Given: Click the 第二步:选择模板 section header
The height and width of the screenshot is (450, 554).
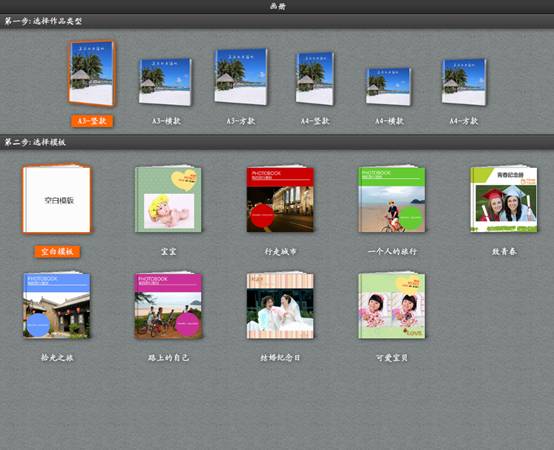Looking at the screenshot, I should click(277, 142).
